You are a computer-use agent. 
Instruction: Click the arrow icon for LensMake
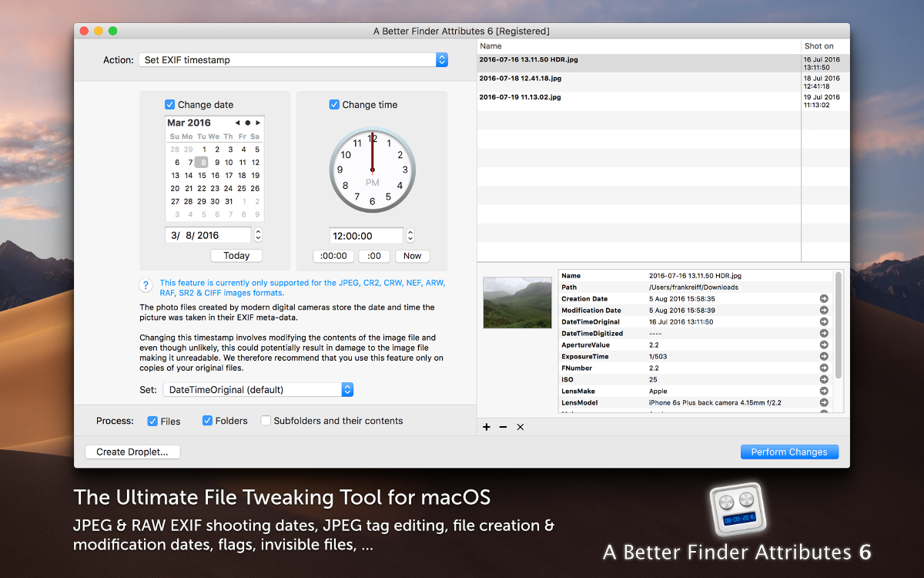[x=824, y=391]
